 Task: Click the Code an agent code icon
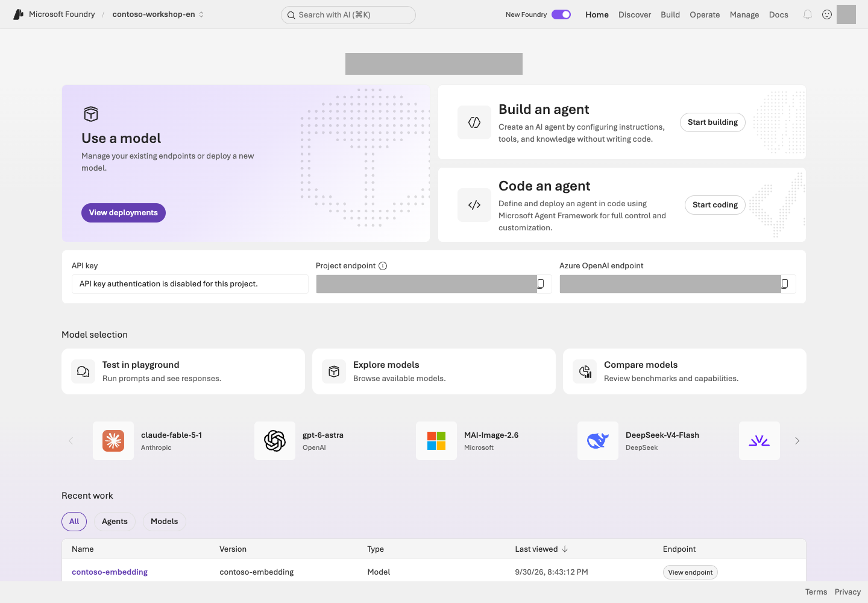tap(474, 205)
